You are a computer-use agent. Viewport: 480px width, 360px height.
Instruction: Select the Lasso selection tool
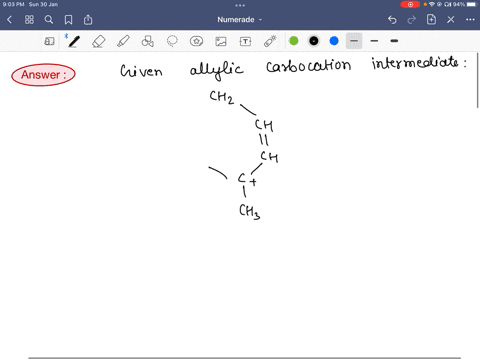click(x=172, y=41)
